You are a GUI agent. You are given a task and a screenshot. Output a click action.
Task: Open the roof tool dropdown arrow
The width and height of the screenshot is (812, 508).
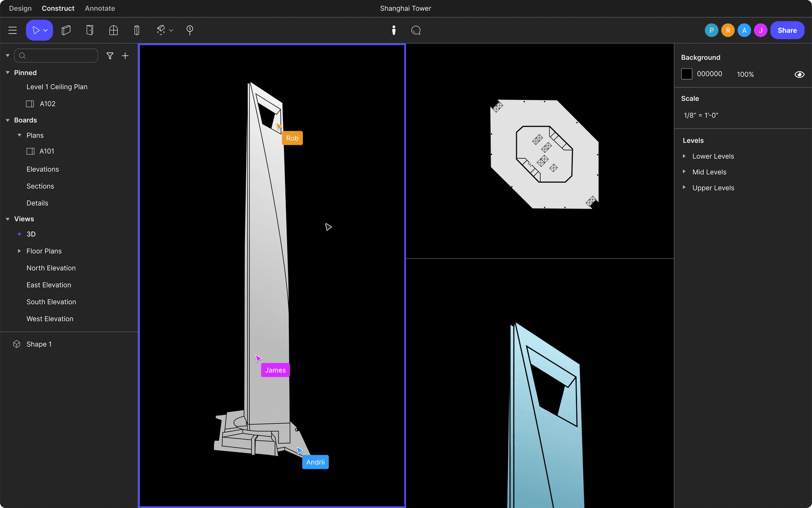(x=171, y=30)
